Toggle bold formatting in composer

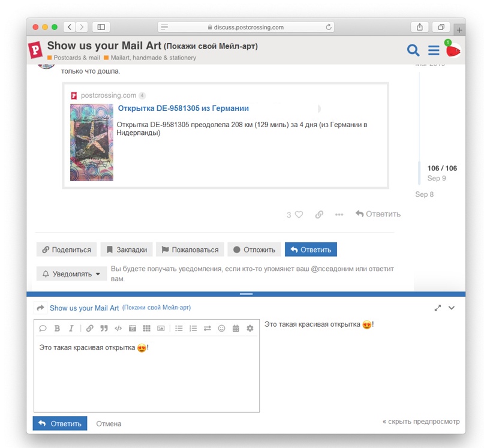(x=57, y=328)
